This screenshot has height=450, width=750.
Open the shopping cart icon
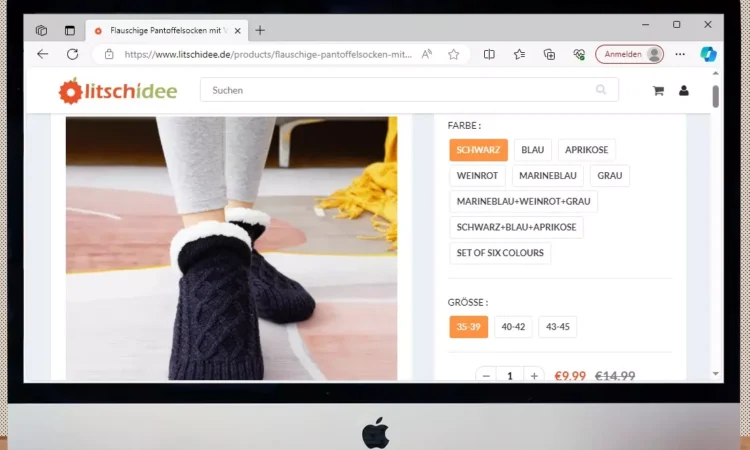[x=658, y=90]
